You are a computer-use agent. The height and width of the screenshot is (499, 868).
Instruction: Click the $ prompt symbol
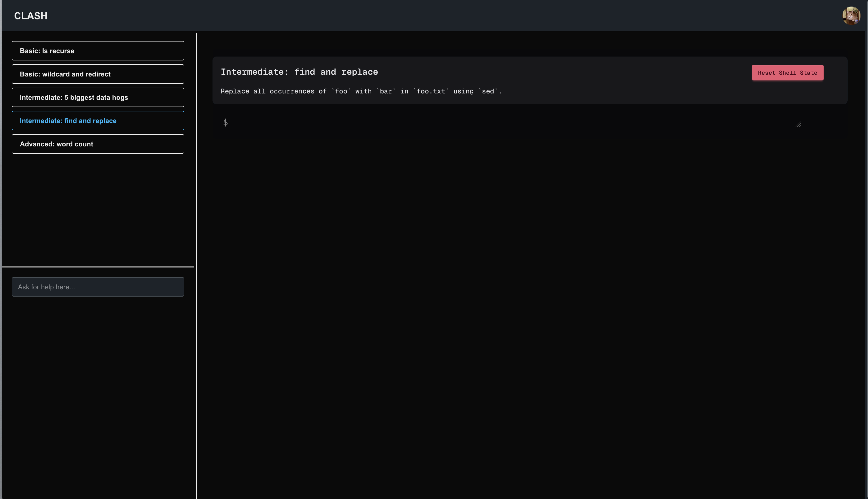pyautogui.click(x=225, y=122)
